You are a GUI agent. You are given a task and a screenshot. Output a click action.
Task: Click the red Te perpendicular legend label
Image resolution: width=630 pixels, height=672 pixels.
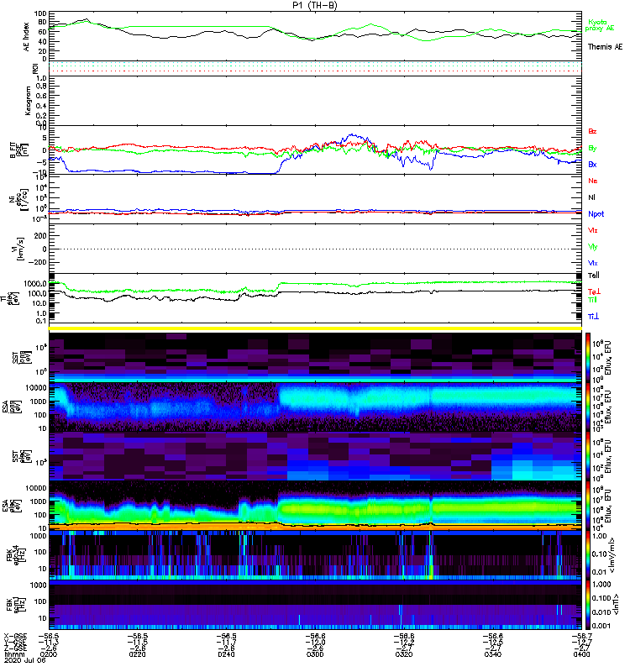(x=594, y=291)
